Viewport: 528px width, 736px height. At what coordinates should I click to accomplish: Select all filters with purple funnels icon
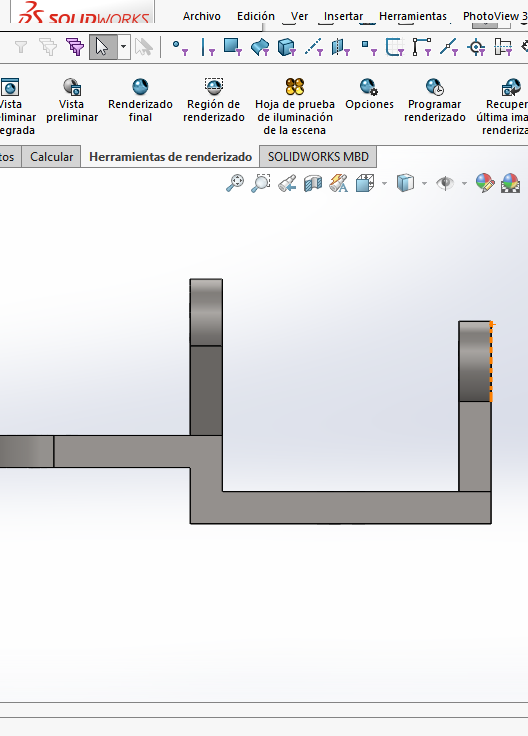[75, 47]
